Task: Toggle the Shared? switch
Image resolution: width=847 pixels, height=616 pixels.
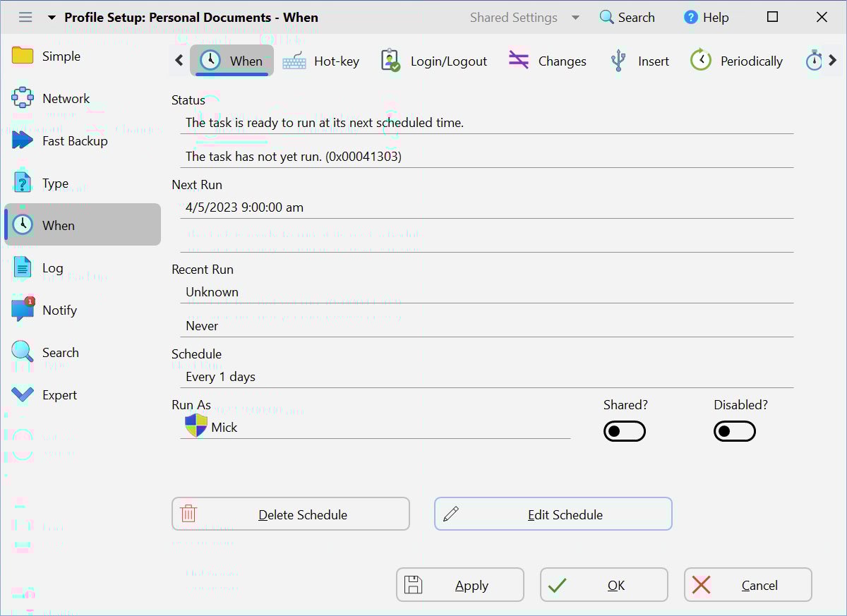Action: [x=625, y=431]
